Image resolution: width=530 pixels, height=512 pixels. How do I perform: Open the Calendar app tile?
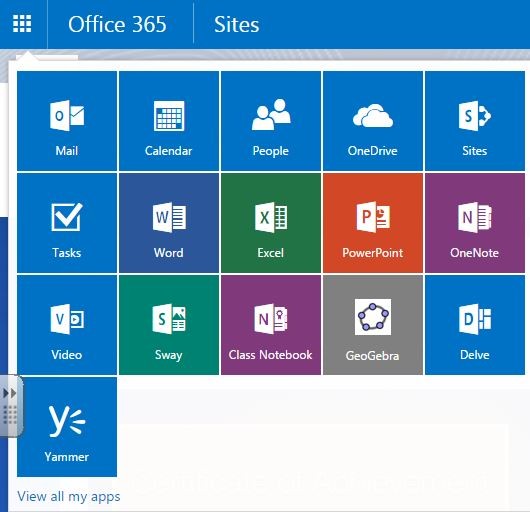(x=169, y=121)
